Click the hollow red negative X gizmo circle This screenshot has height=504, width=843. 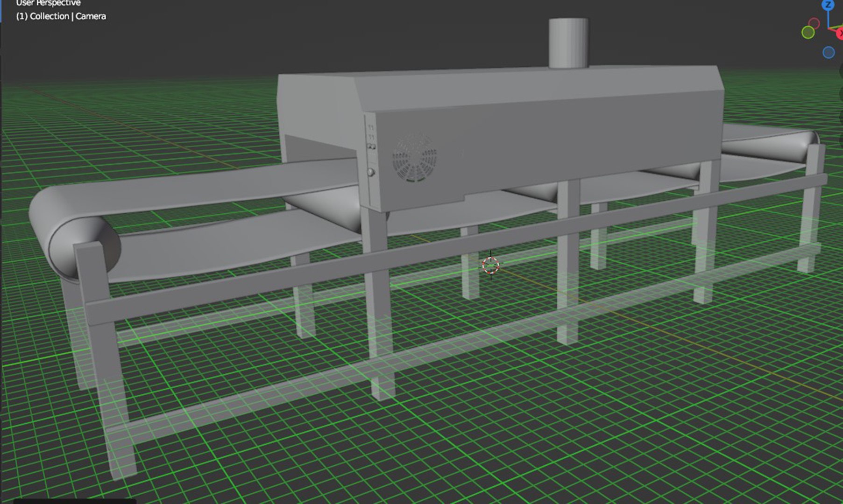[814, 23]
